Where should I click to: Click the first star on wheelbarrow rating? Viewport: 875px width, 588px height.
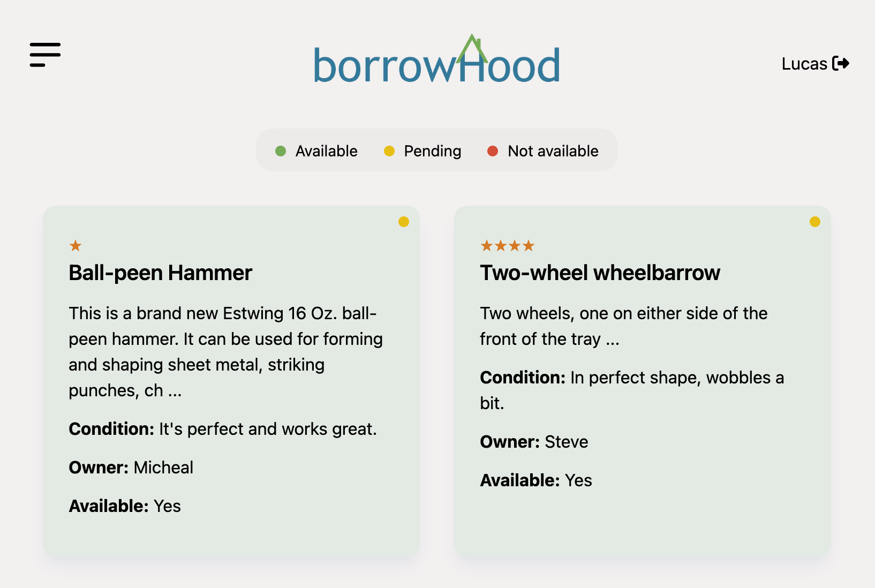pyautogui.click(x=487, y=245)
